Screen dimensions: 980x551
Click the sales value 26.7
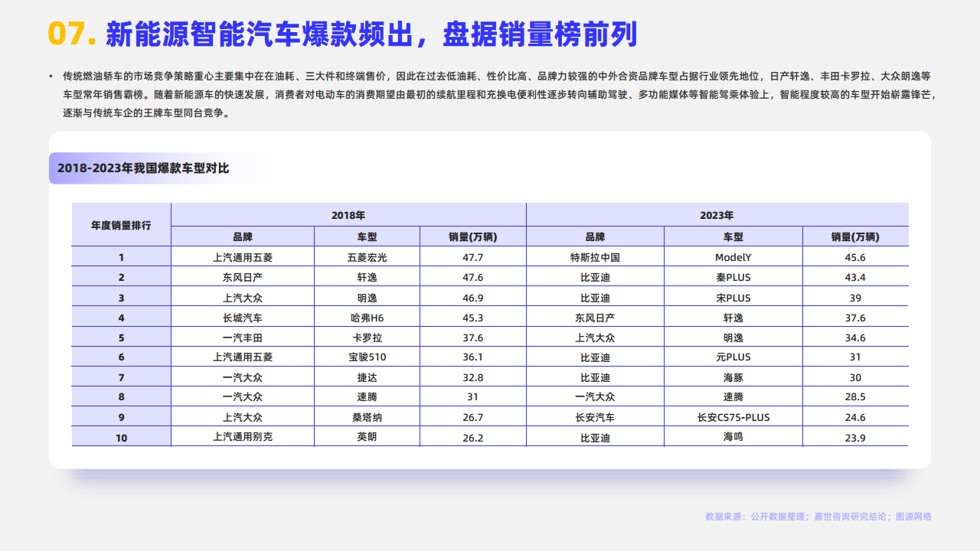coord(473,417)
